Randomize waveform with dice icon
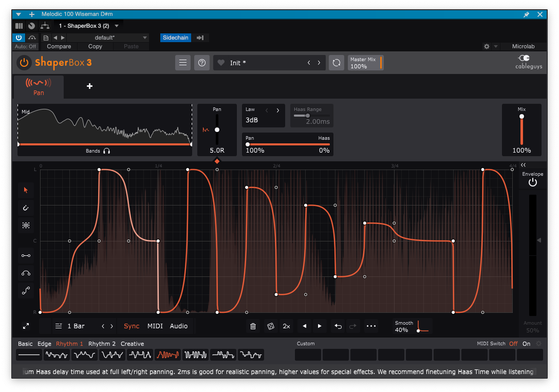The width and height of the screenshot is (559, 392). tap(271, 326)
